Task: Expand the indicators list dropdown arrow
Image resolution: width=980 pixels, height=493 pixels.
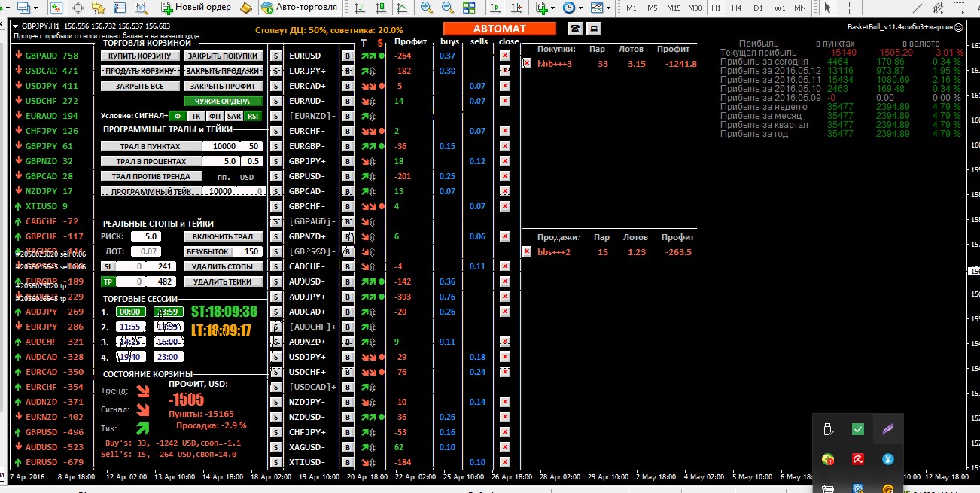Action: click(553, 8)
